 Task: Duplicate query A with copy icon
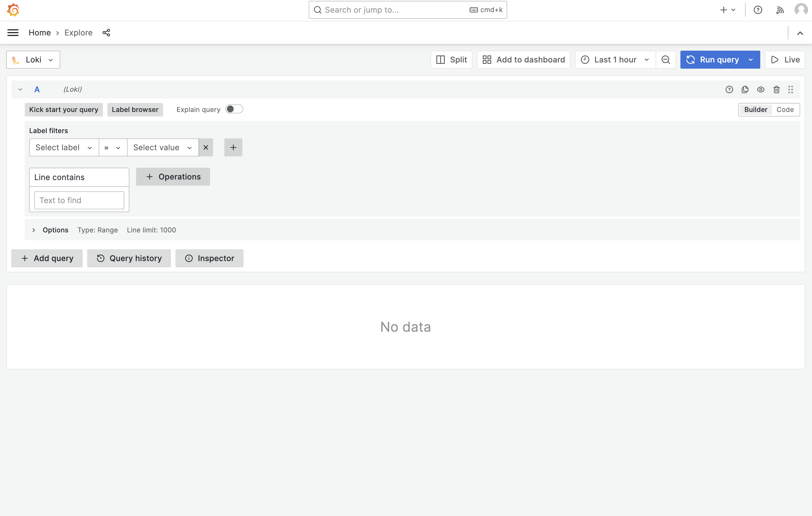pos(745,89)
